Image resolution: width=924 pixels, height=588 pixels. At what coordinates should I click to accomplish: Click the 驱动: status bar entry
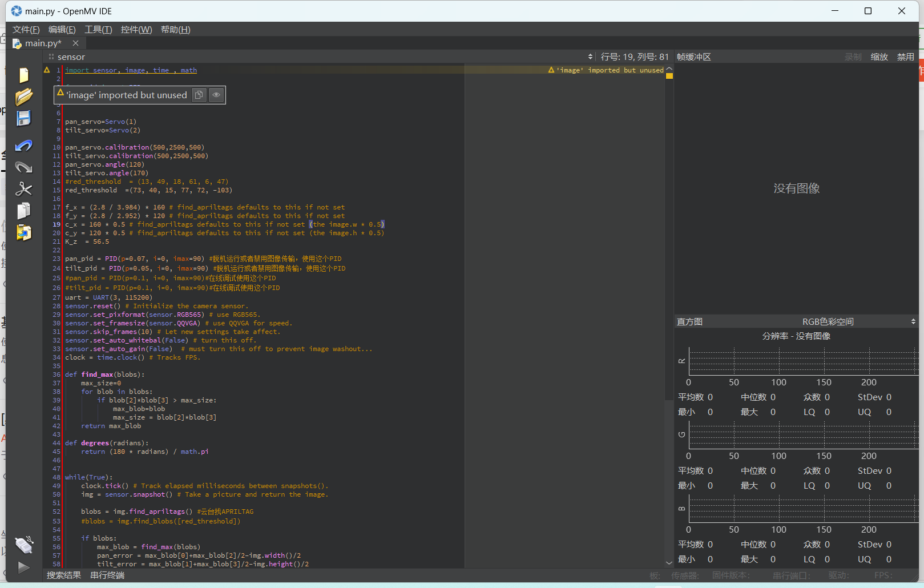point(838,575)
